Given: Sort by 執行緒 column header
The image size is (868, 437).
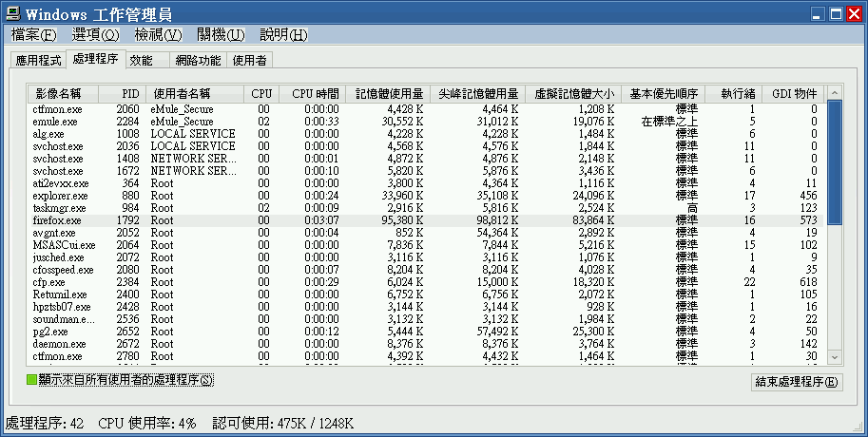Looking at the screenshot, I should point(734,93).
